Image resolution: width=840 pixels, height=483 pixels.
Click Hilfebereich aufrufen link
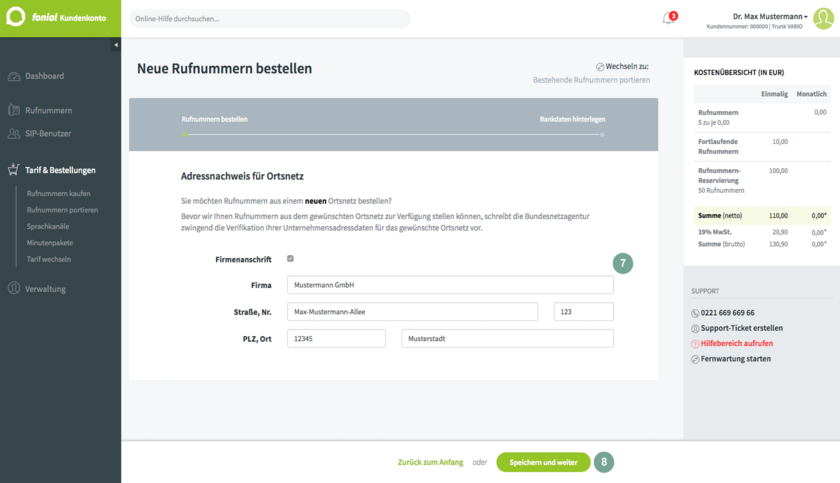(x=737, y=344)
